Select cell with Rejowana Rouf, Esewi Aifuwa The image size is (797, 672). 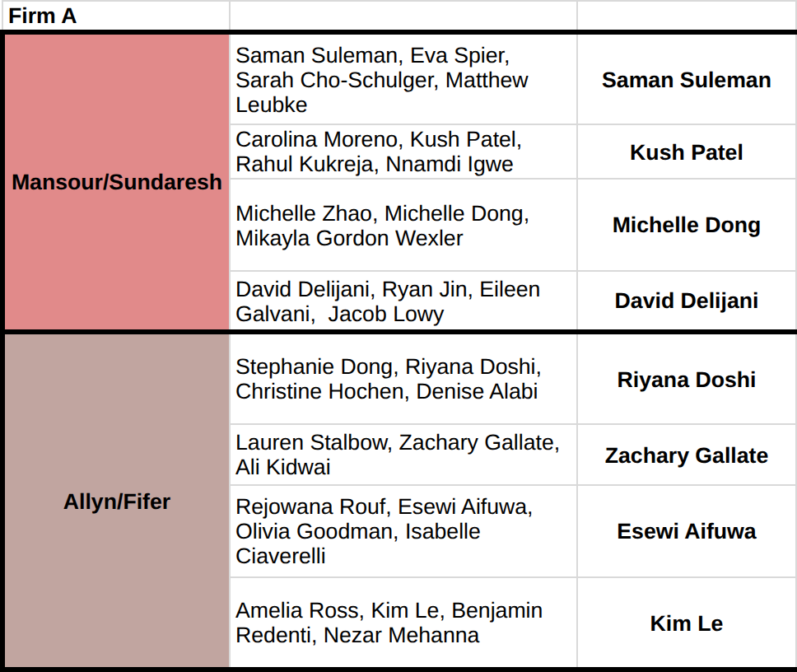(403, 531)
